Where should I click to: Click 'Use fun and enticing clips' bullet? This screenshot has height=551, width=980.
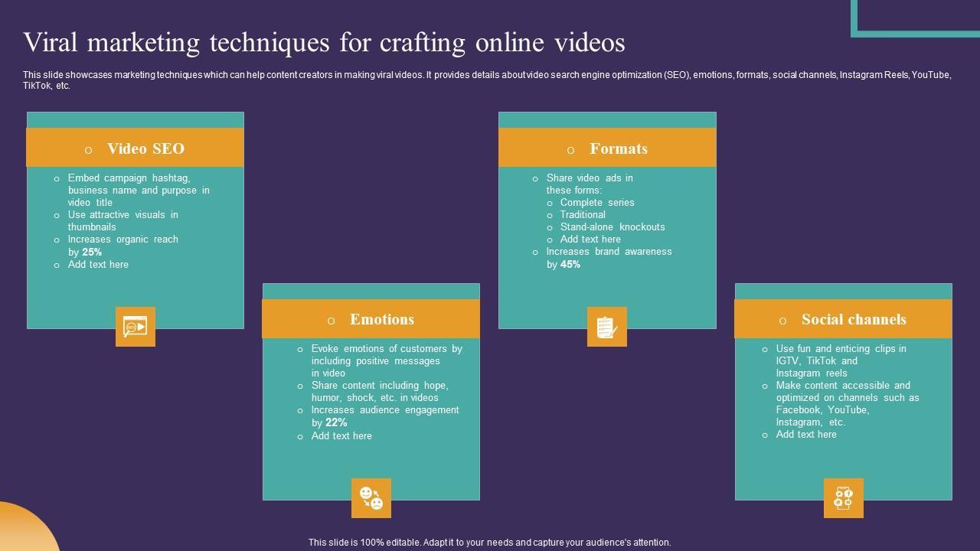coord(841,360)
